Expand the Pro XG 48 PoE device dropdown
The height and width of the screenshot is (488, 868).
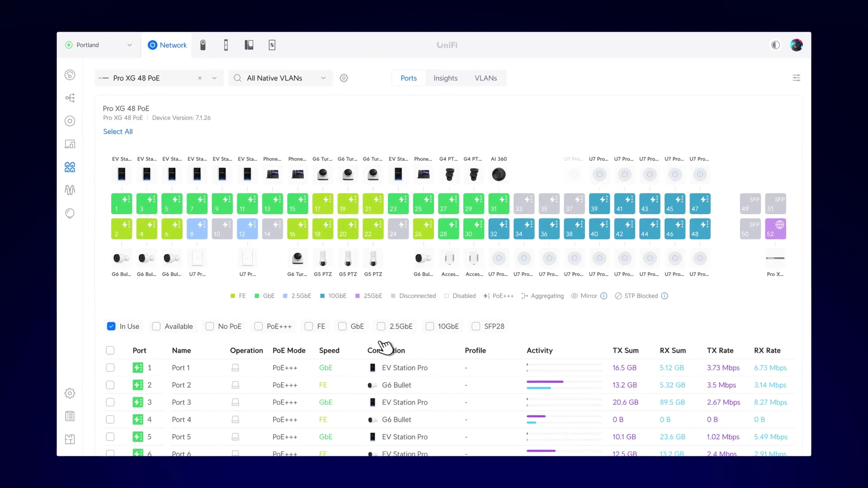(214, 78)
